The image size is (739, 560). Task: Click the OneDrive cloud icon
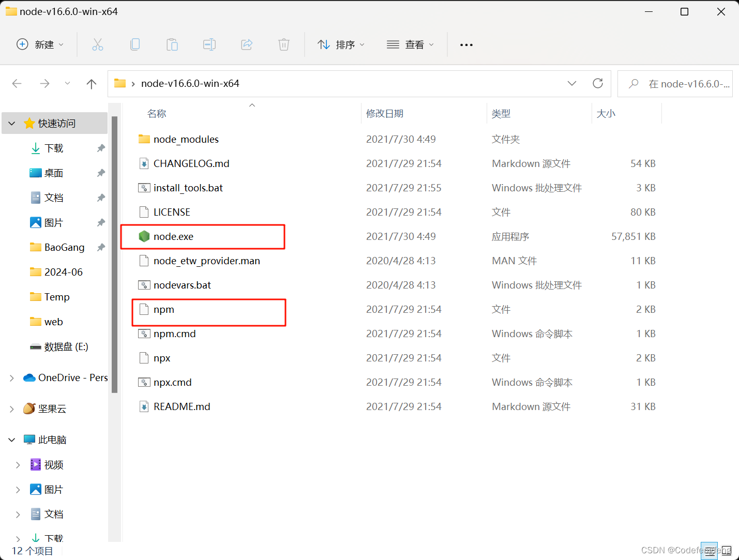[x=29, y=378]
